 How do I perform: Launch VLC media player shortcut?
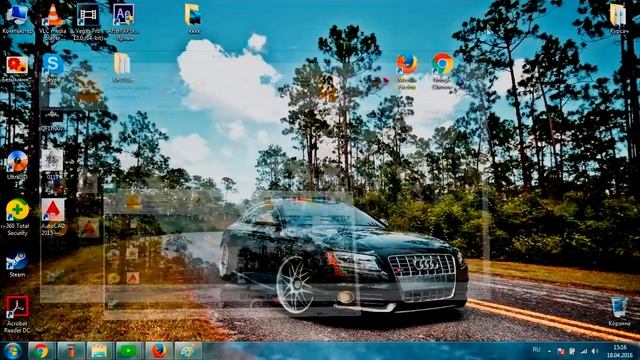click(53, 21)
